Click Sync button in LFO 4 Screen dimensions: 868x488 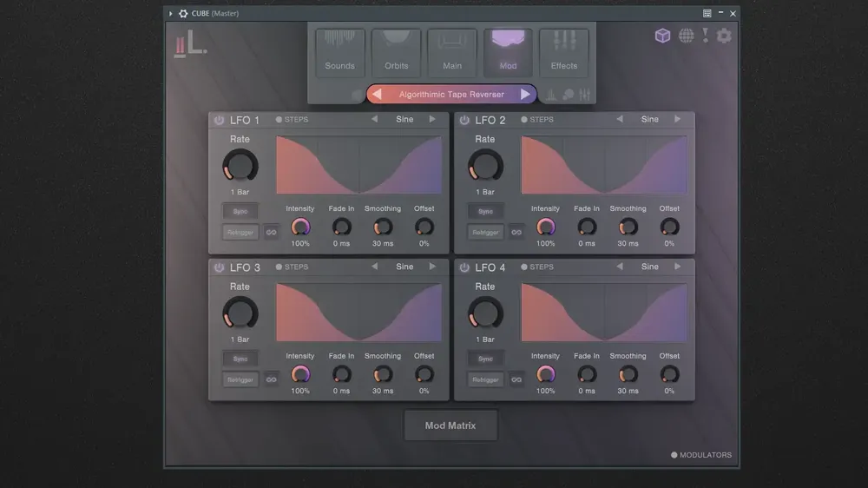tap(485, 359)
